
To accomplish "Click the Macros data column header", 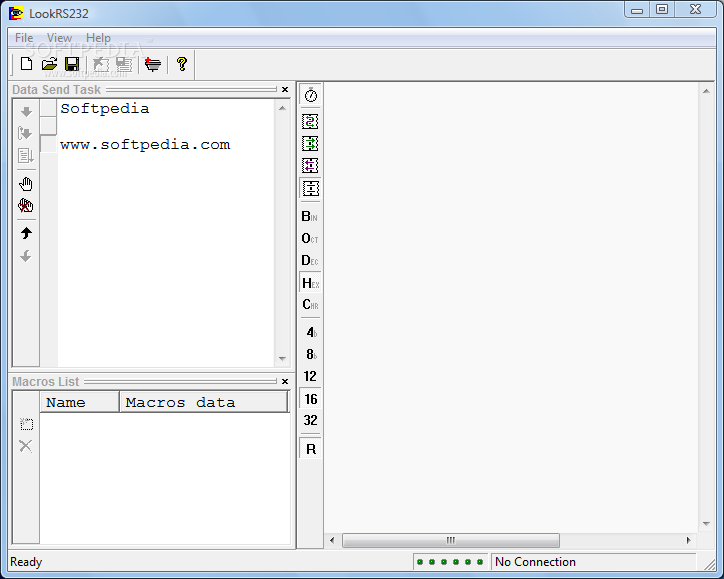I will pyautogui.click(x=203, y=402).
